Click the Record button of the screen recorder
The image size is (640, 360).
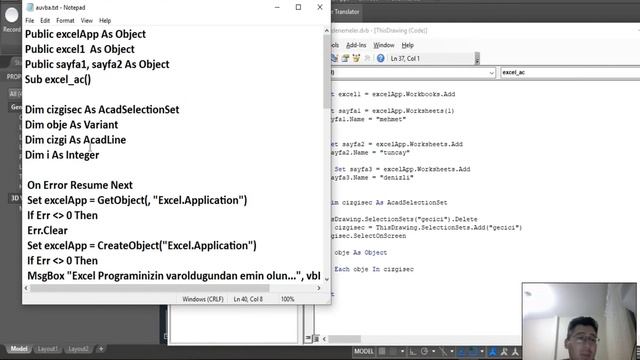click(11, 20)
